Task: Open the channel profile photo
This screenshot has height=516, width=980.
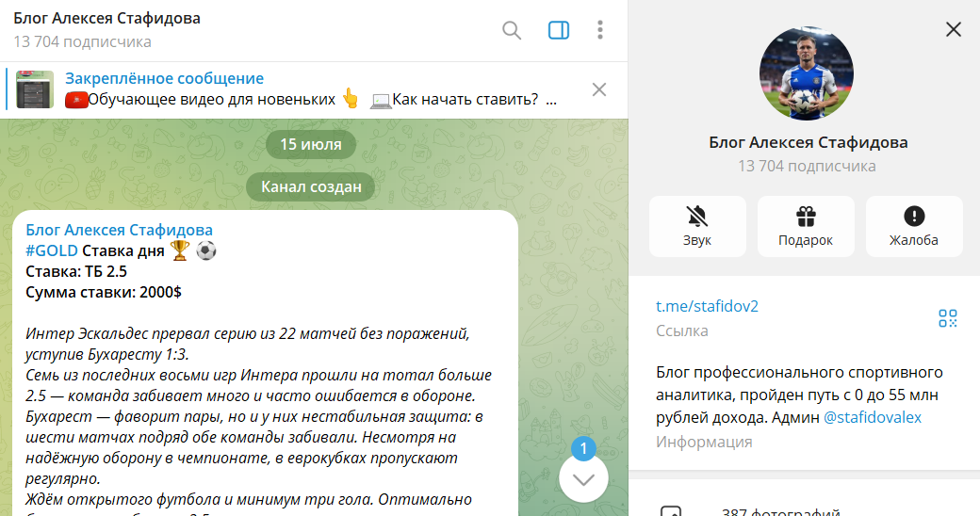Action: tap(806, 73)
